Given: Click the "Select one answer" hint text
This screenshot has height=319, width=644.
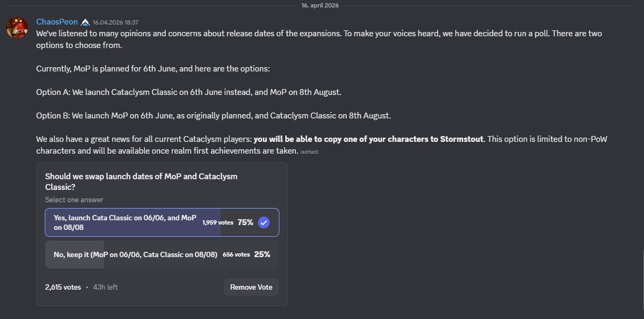Looking at the screenshot, I should [x=74, y=200].
